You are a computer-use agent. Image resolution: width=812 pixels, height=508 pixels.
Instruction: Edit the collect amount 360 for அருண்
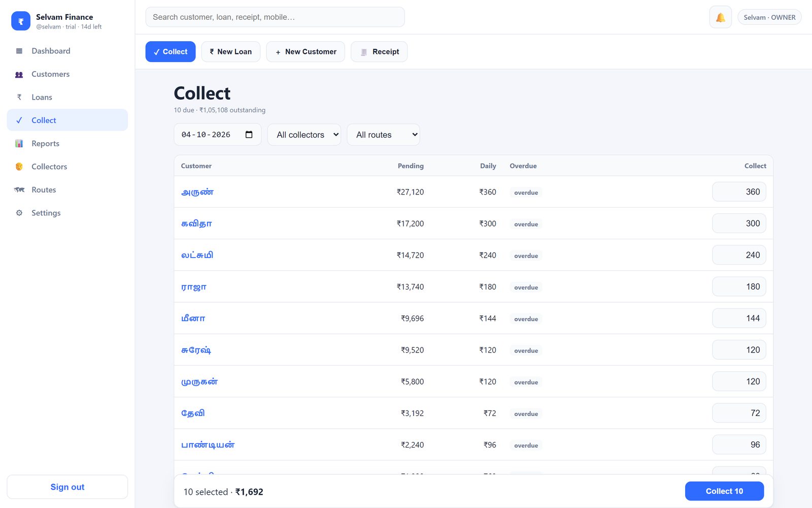(x=739, y=192)
